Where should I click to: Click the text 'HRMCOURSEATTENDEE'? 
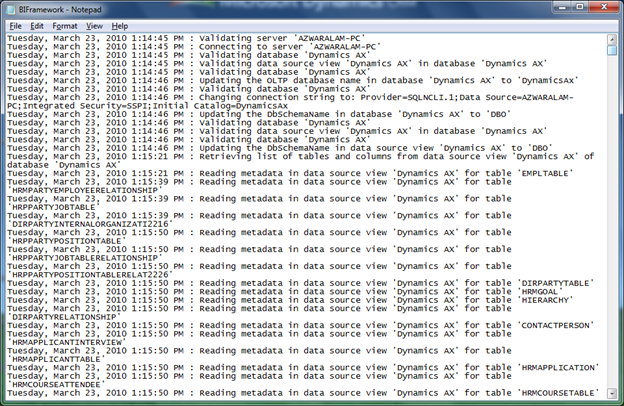tap(56, 385)
